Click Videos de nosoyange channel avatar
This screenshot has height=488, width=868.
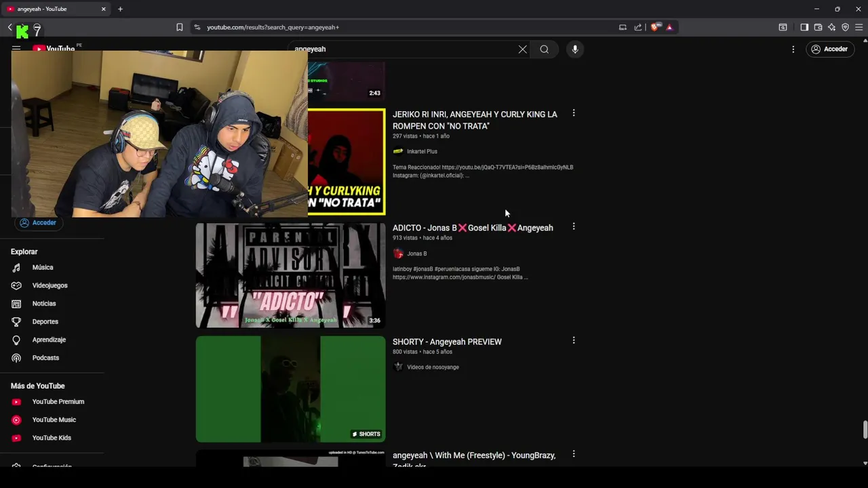[x=398, y=367]
